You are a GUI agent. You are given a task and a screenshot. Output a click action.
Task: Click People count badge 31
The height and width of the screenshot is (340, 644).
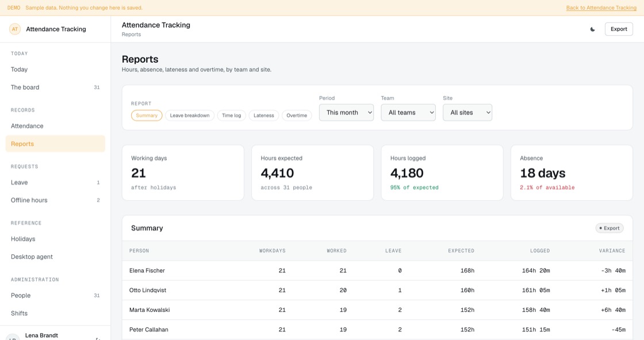[x=97, y=296]
